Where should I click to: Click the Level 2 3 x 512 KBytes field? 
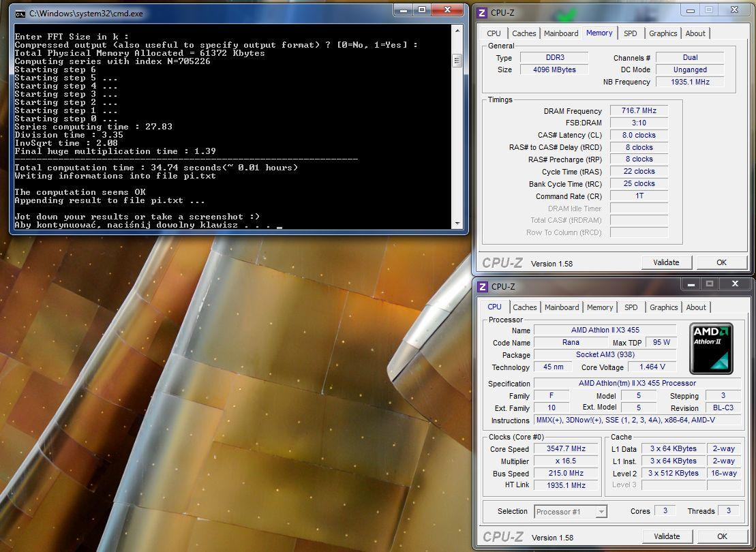(x=673, y=474)
